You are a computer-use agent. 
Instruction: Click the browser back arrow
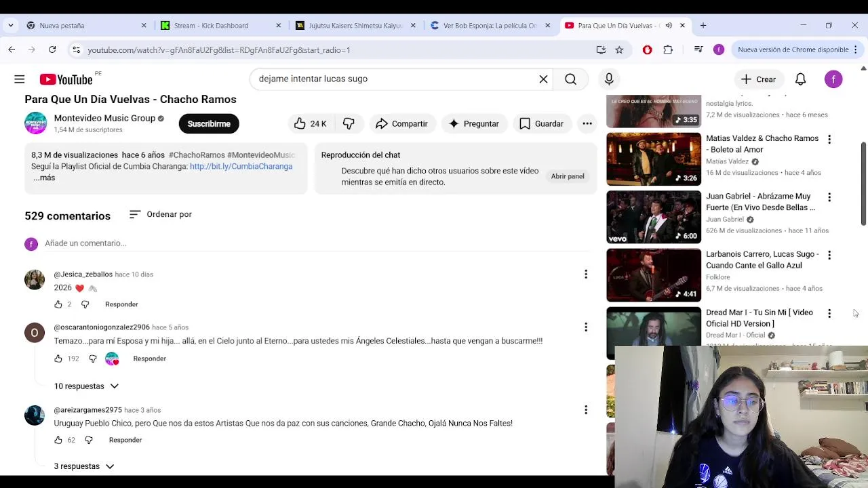click(x=12, y=49)
